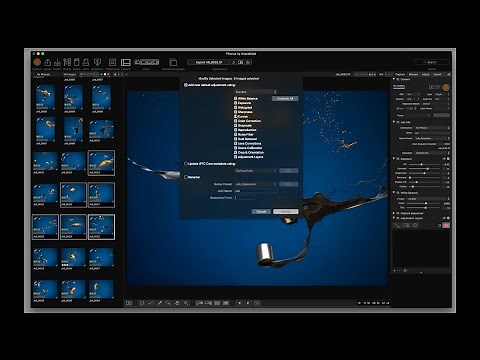
Task: Open the Contact Info dropdown in dialog
Action: 256,170
